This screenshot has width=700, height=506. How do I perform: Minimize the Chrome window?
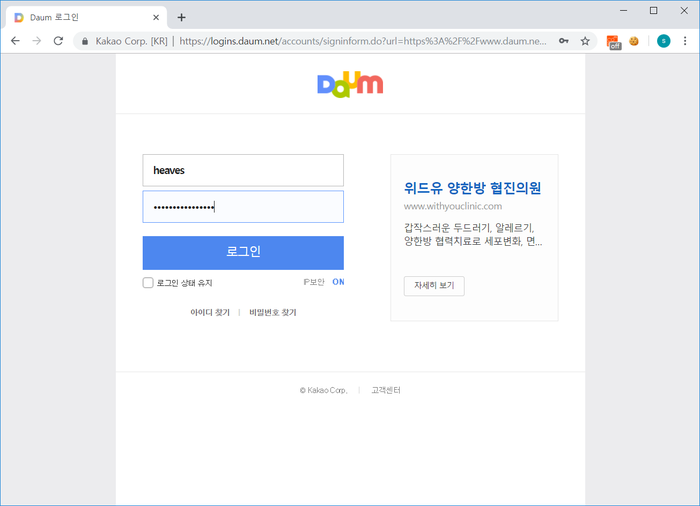(624, 10)
